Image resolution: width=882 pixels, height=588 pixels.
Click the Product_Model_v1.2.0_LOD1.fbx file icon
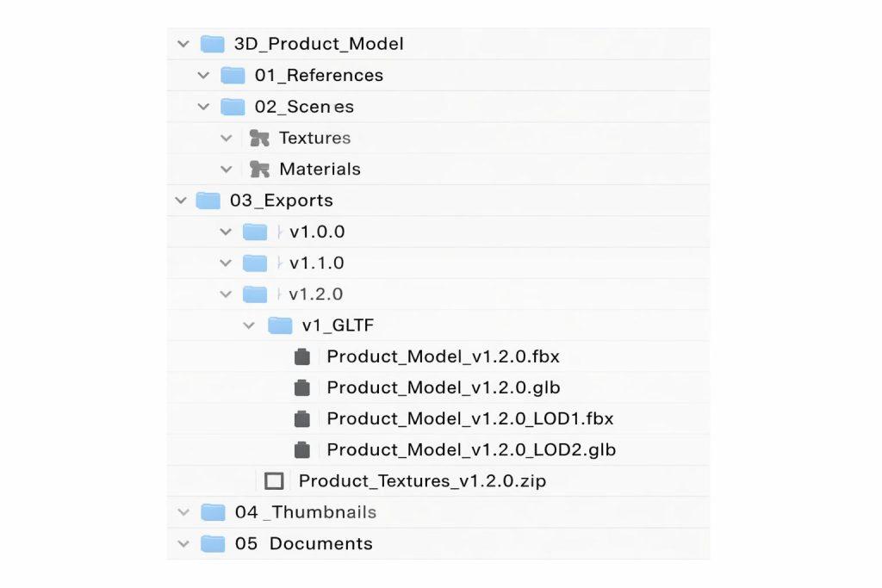pos(301,419)
